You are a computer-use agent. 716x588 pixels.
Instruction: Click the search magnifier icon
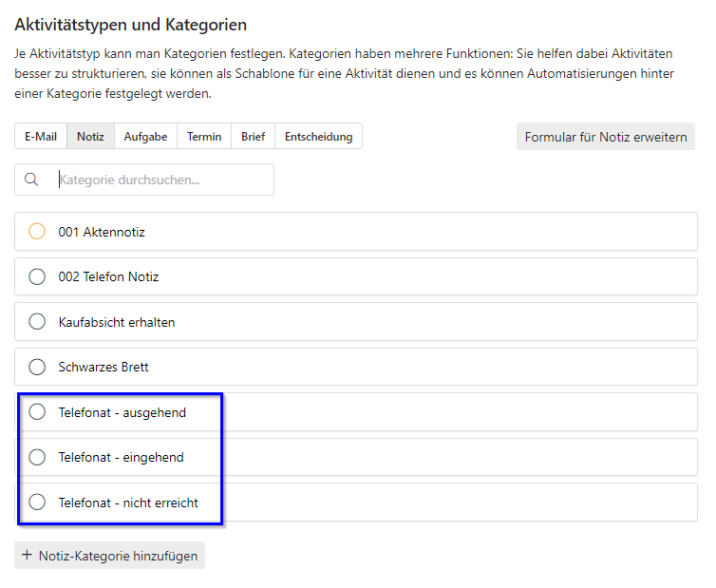[31, 180]
